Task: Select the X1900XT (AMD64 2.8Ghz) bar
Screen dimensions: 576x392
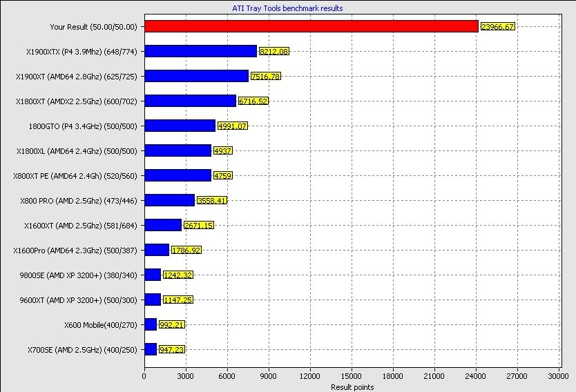Action: click(196, 76)
